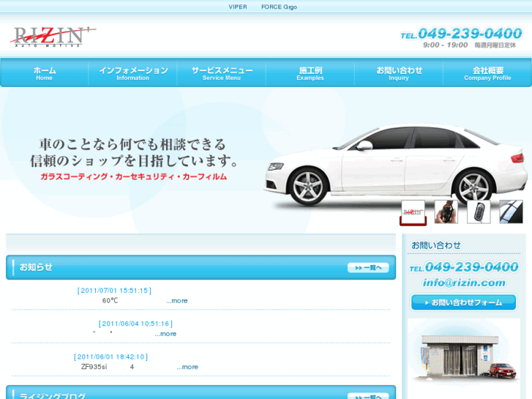Image resolution: width=532 pixels, height=399 pixels.
Task: Click the お知らせ section heading
Action: pos(36,267)
